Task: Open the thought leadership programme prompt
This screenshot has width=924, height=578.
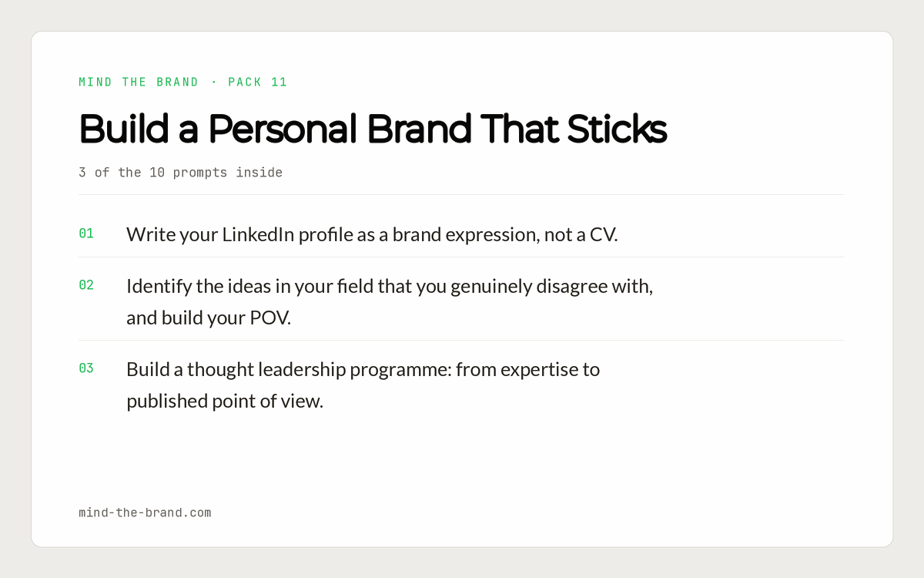Action: [363, 385]
